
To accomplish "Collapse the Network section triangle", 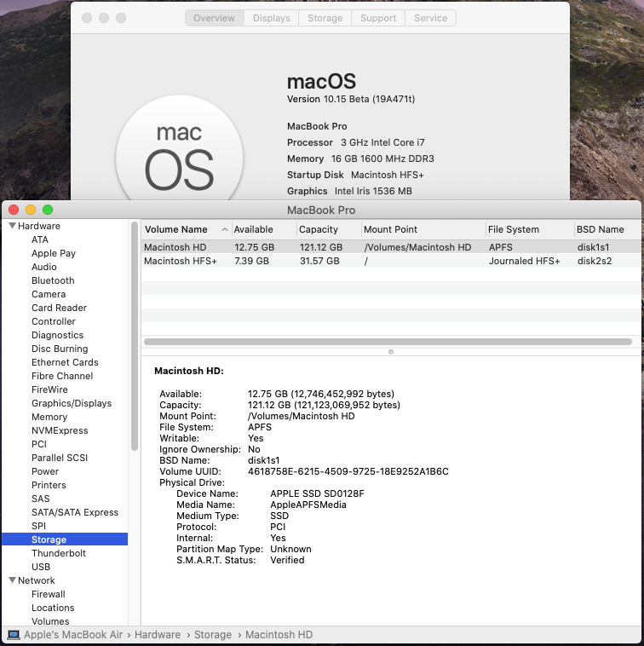I will pos(13,580).
